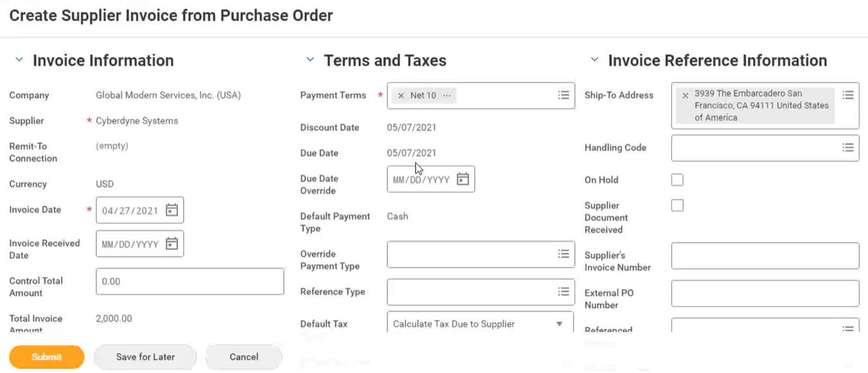Image resolution: width=868 pixels, height=373 pixels.
Task: Click the Control Total Amount field
Action: click(x=190, y=282)
